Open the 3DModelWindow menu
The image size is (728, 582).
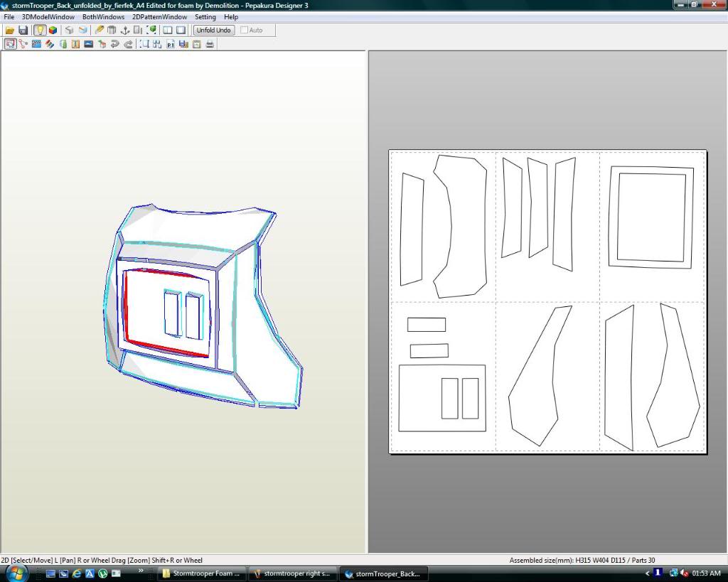pyautogui.click(x=48, y=17)
